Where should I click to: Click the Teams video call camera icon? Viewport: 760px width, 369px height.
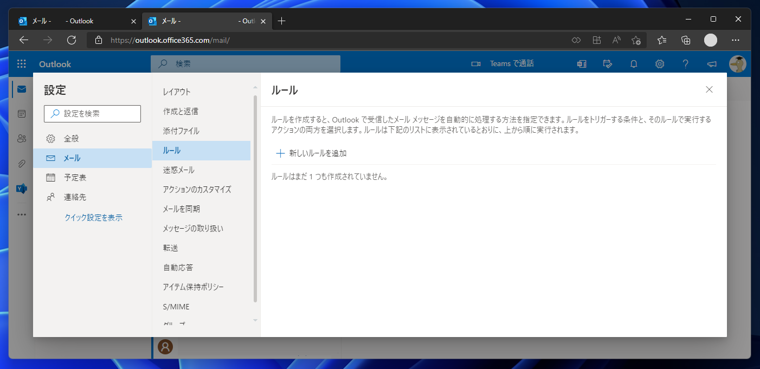(x=475, y=64)
